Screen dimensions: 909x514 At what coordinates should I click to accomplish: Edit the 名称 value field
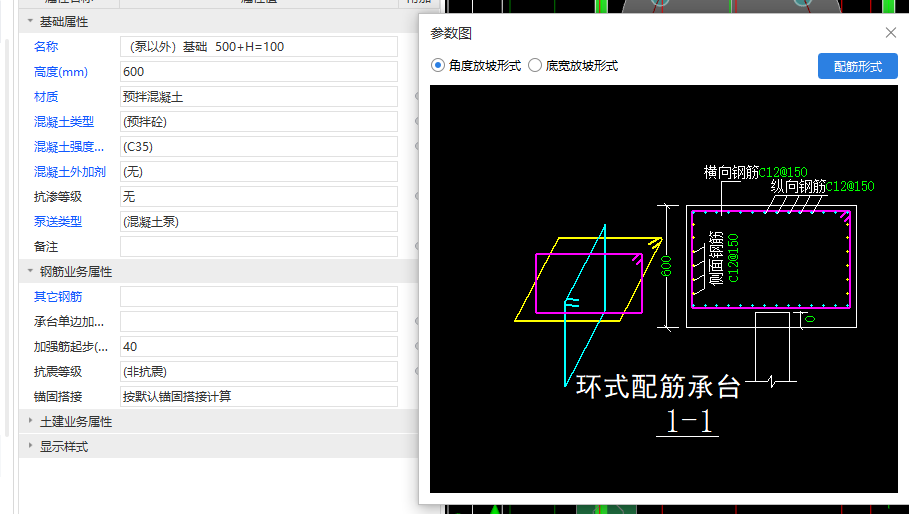259,47
